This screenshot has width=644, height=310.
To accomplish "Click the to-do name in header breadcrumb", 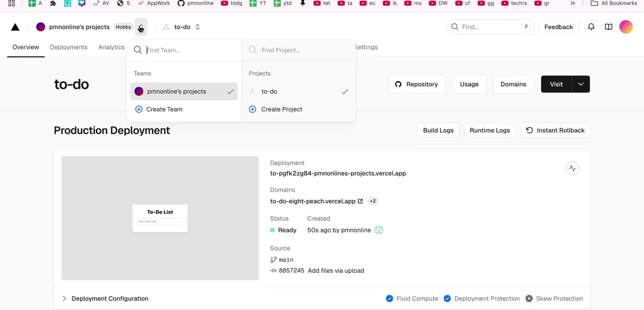I will coord(182,27).
